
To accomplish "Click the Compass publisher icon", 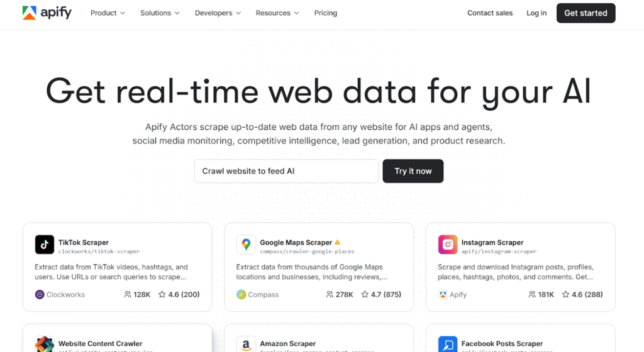I will coord(241,294).
